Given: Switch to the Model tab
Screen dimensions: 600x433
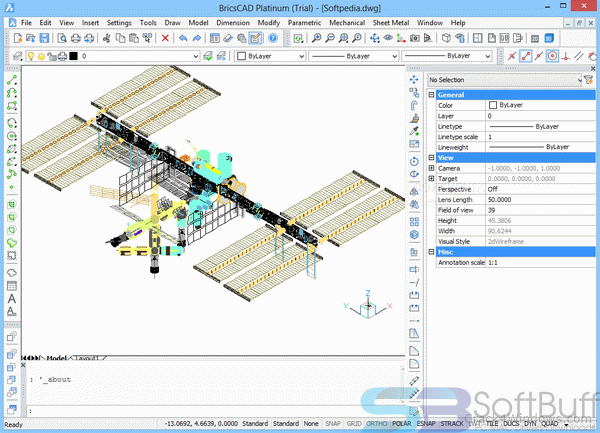Looking at the screenshot, I should click(56, 358).
